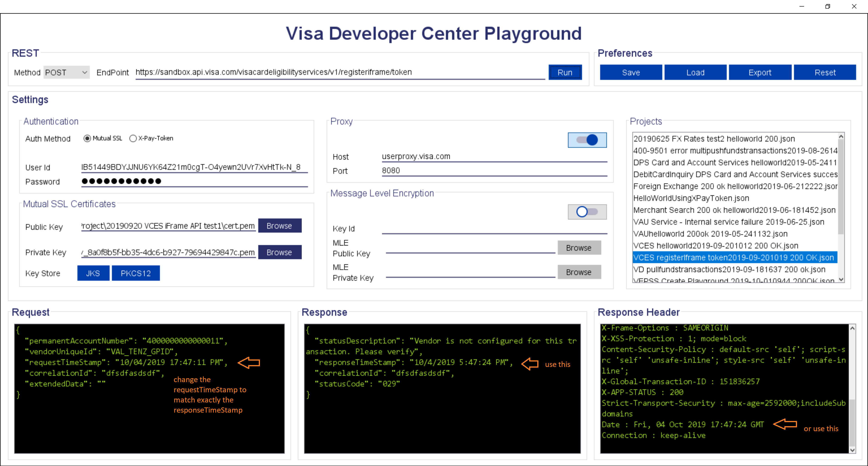Click the Password field
Image resolution: width=868 pixels, height=466 pixels.
pyautogui.click(x=194, y=181)
